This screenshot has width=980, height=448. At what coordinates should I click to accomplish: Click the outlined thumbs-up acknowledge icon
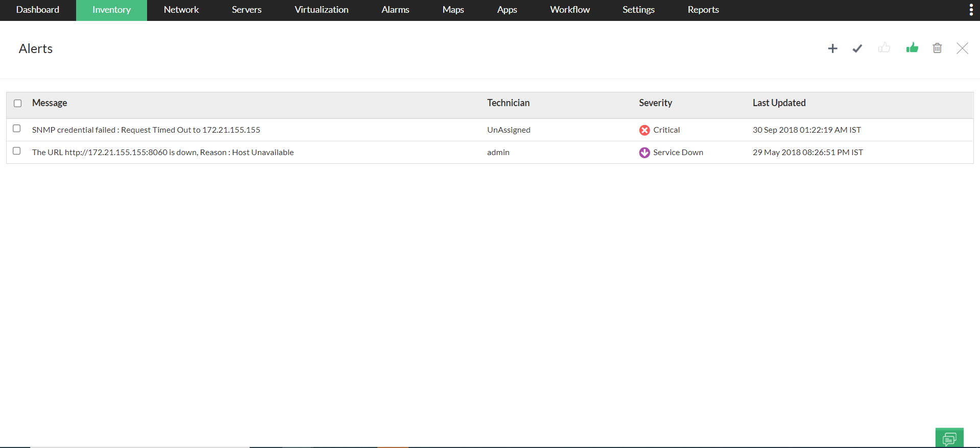pyautogui.click(x=884, y=48)
